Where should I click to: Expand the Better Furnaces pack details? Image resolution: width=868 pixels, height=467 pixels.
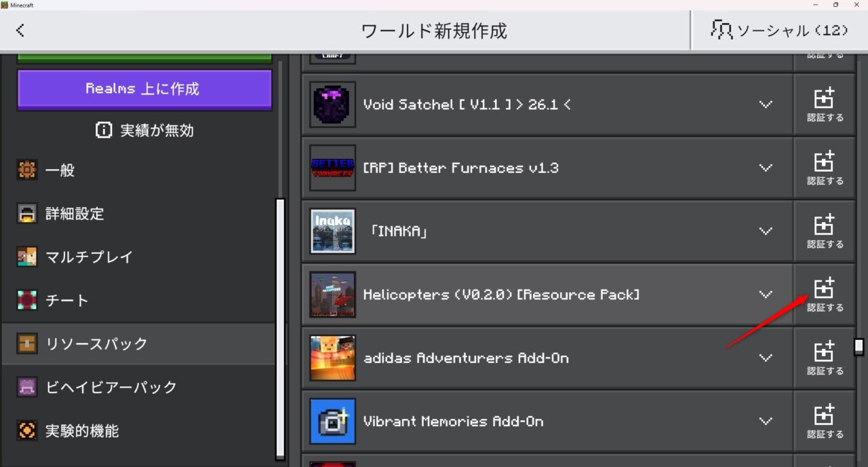click(x=766, y=168)
